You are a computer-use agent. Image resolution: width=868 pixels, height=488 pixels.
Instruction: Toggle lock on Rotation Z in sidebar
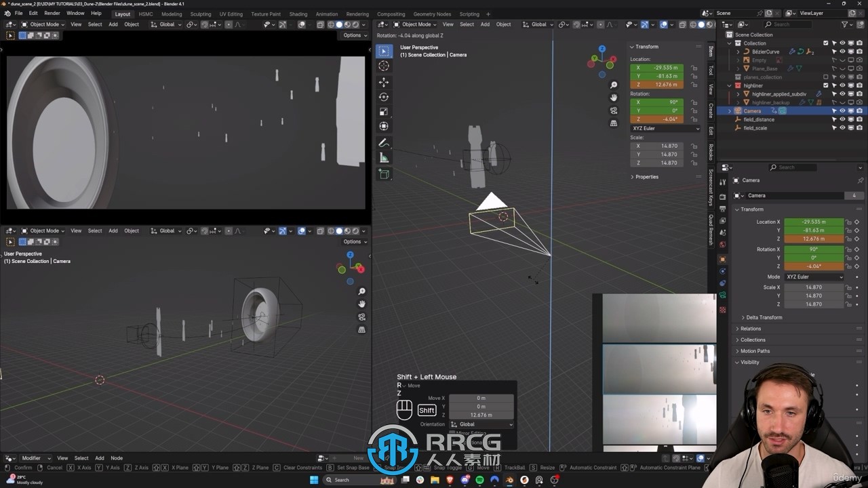click(694, 119)
